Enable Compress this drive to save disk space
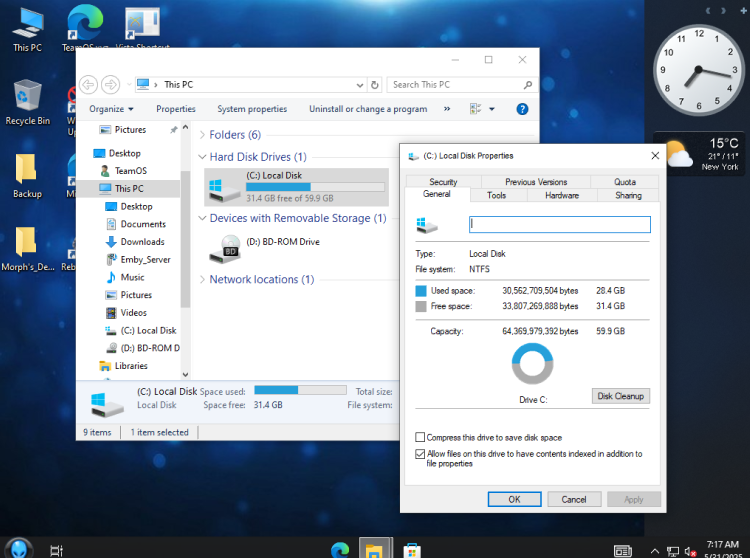Image resolution: width=750 pixels, height=558 pixels. pos(420,438)
